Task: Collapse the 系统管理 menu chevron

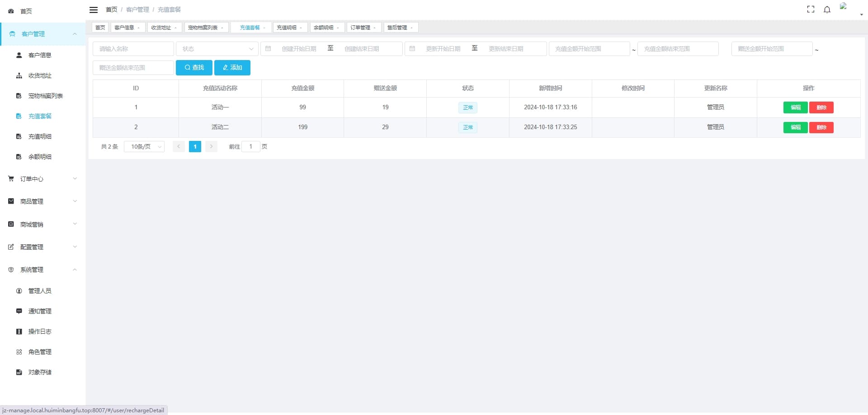Action: point(75,270)
